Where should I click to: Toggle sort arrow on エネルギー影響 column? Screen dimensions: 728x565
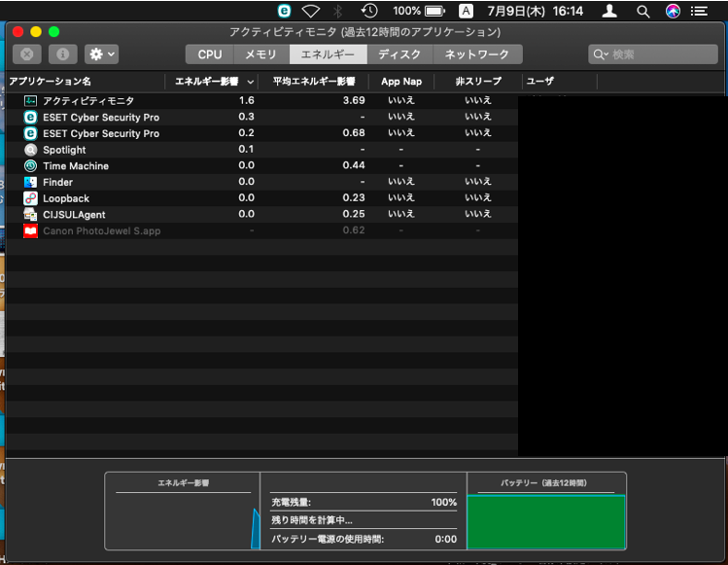tap(250, 82)
